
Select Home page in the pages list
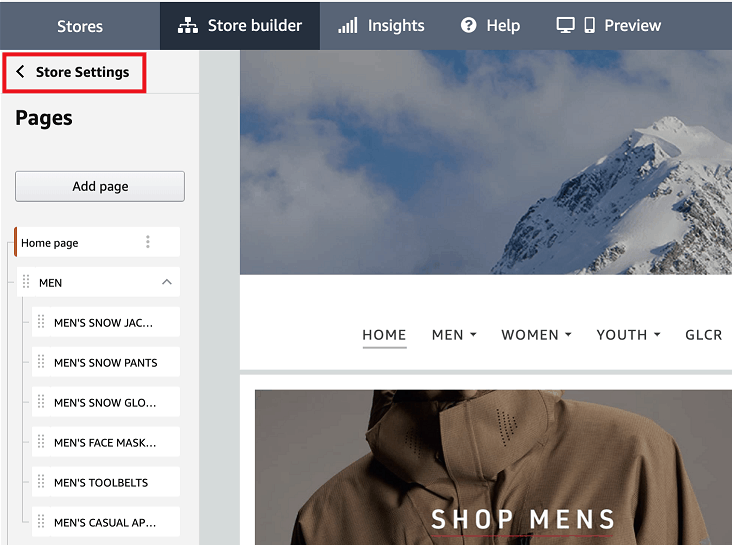coord(97,242)
